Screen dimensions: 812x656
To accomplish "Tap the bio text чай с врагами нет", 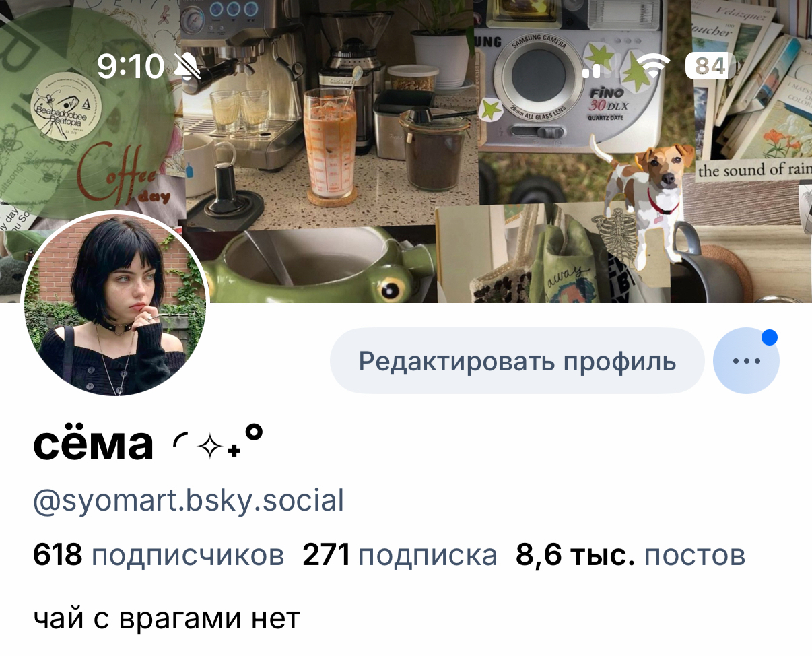I will [166, 618].
